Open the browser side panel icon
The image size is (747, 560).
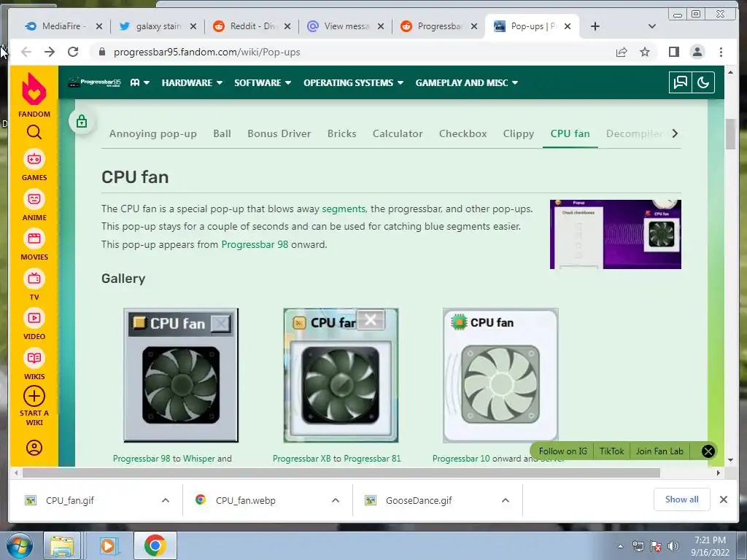coord(673,52)
